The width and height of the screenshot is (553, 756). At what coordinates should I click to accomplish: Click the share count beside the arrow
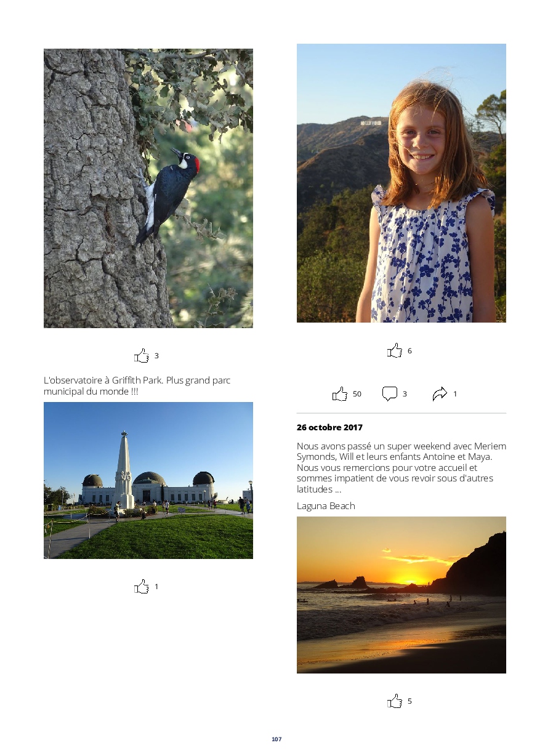tap(455, 394)
